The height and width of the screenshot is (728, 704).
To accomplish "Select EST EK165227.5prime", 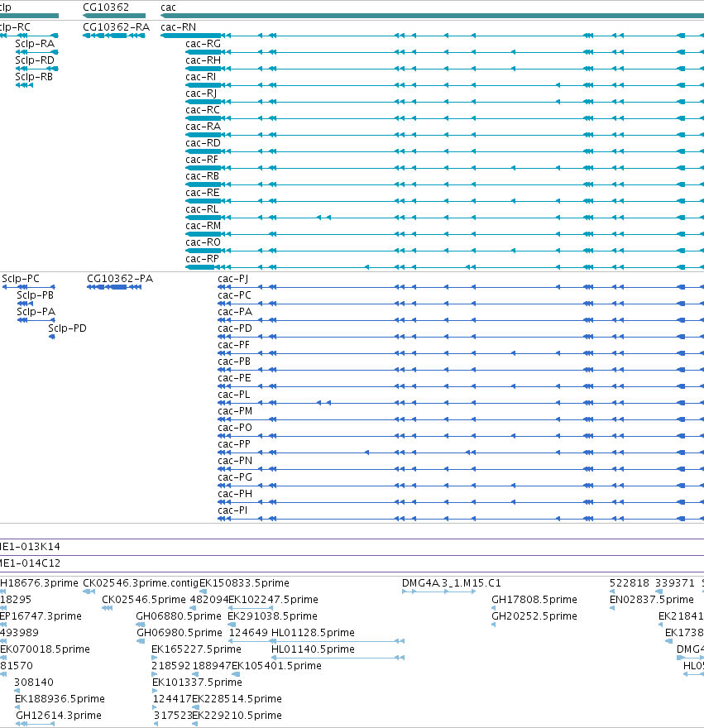I will pos(196,649).
